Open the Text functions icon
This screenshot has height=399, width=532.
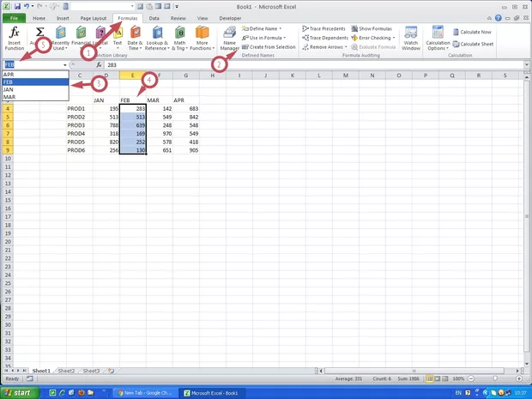(118, 38)
